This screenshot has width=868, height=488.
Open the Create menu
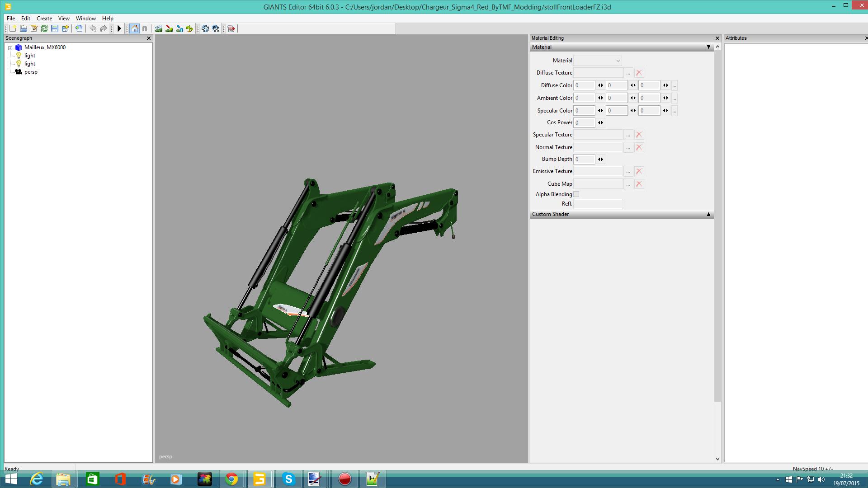coord(44,19)
